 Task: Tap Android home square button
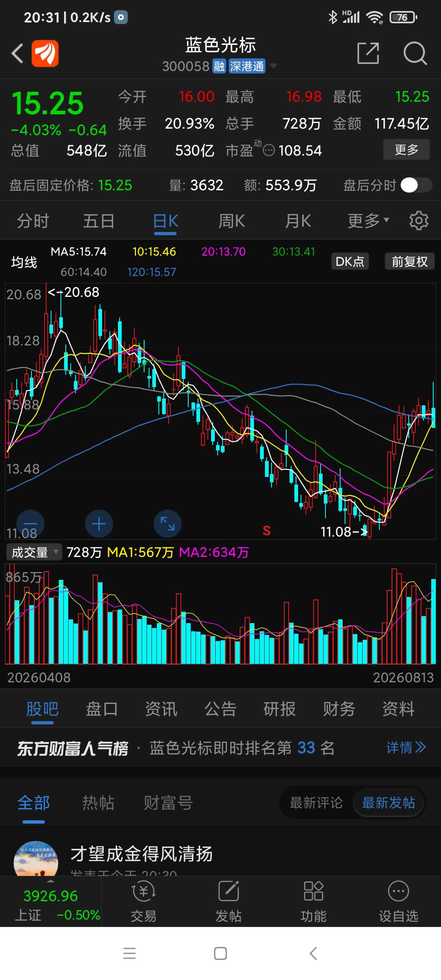point(220,953)
